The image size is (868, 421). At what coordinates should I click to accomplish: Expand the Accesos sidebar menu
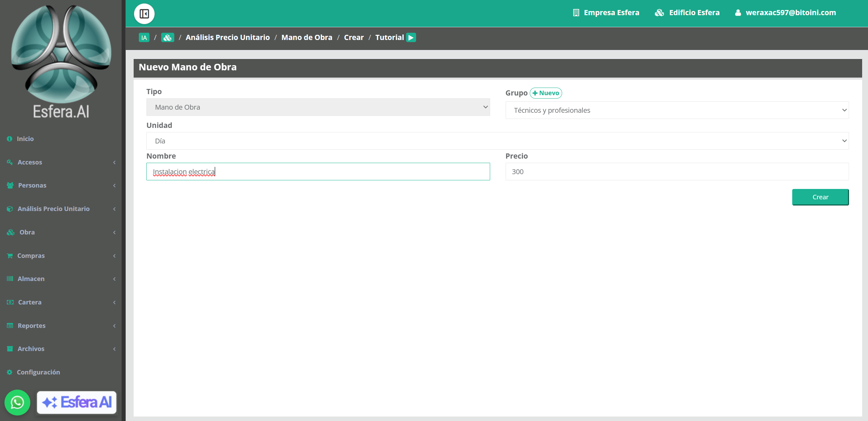[x=61, y=162]
